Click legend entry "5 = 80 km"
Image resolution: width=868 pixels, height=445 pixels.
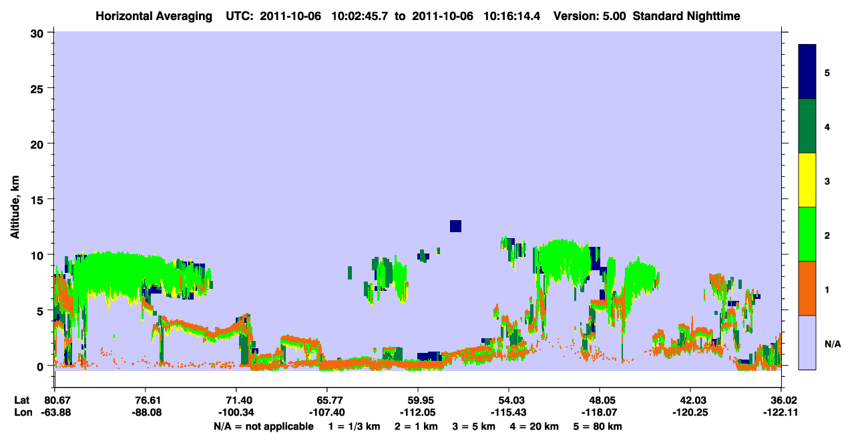pyautogui.click(x=599, y=426)
